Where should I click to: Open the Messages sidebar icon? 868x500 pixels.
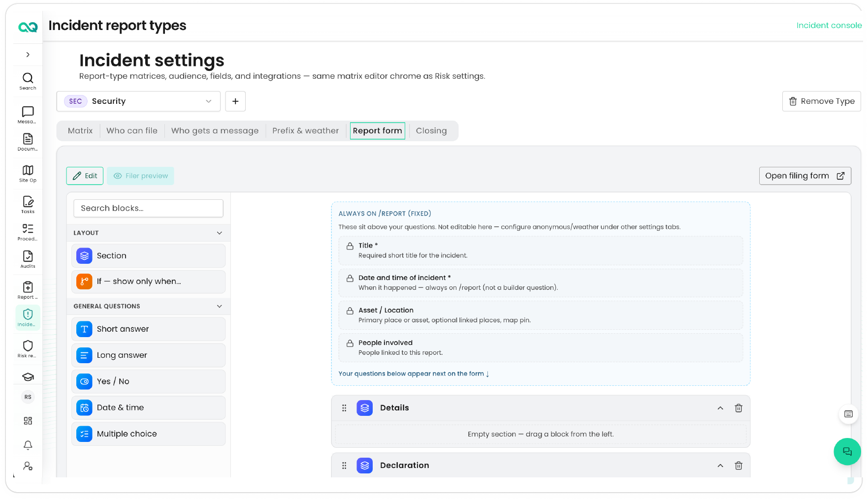pyautogui.click(x=28, y=115)
